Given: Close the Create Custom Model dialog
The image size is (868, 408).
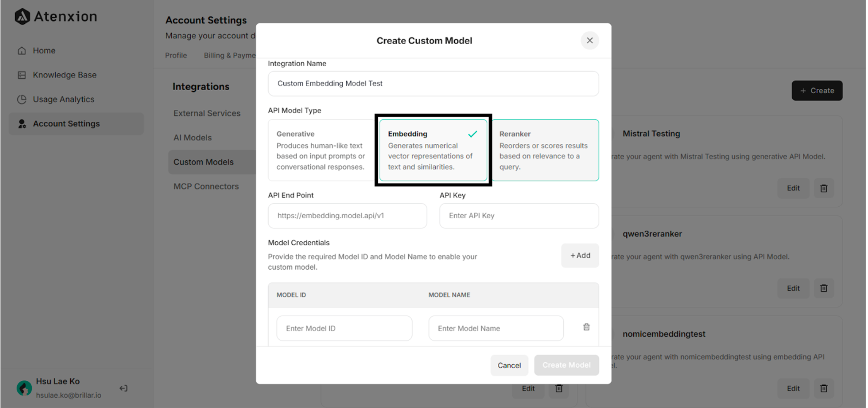Looking at the screenshot, I should (x=590, y=40).
